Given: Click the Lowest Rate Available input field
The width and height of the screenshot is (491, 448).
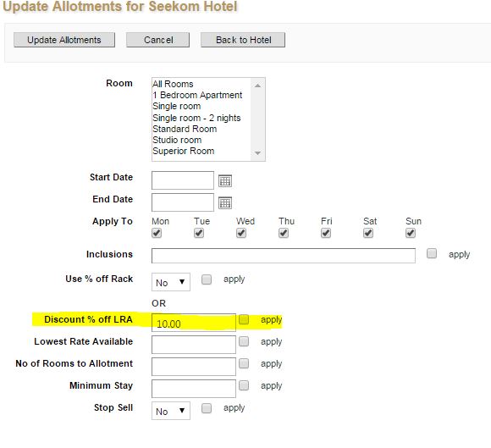Looking at the screenshot, I should pos(194,345).
